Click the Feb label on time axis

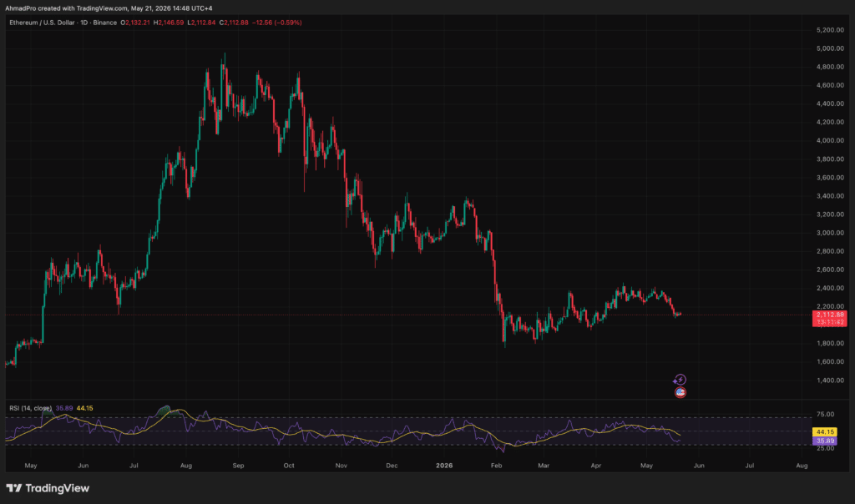(496, 466)
